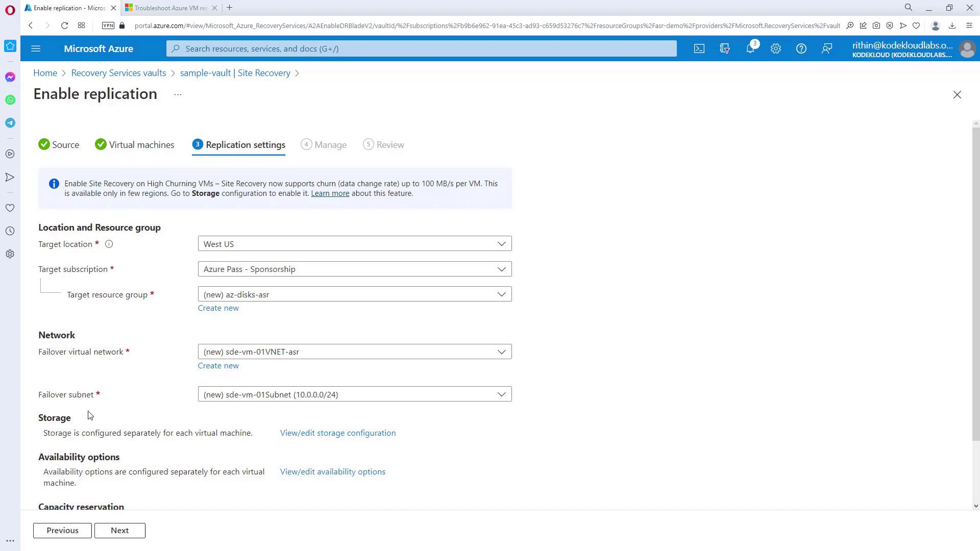The width and height of the screenshot is (980, 551).
Task: Expand the Target subscription dropdown
Action: tap(354, 269)
